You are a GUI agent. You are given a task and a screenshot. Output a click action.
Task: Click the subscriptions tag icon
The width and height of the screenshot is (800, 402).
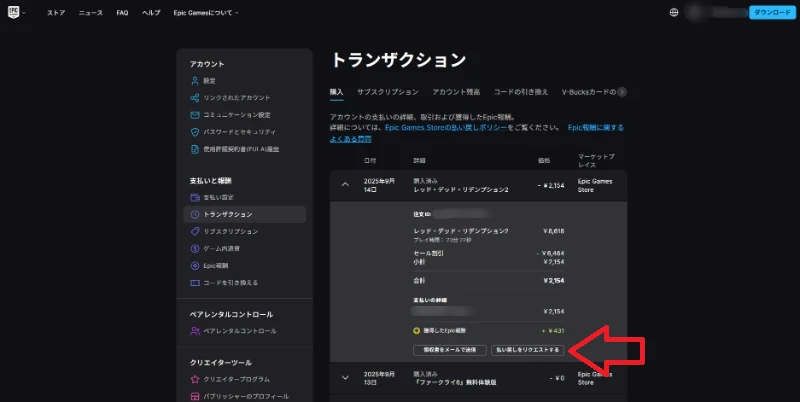pyautogui.click(x=194, y=232)
